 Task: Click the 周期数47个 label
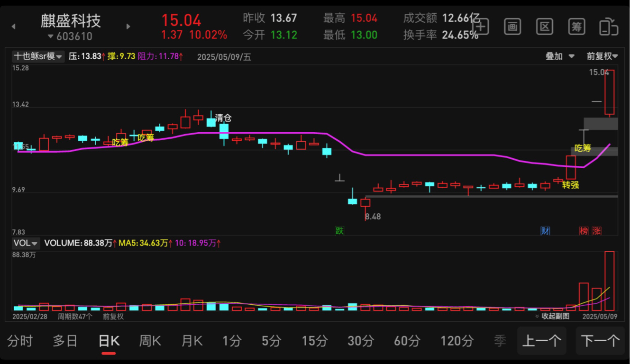click(75, 316)
